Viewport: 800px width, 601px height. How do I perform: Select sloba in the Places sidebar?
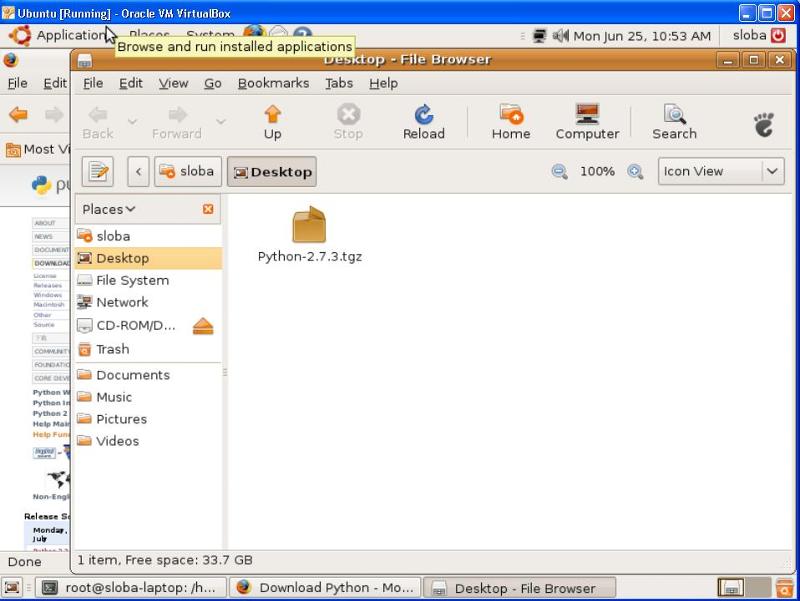148,236
